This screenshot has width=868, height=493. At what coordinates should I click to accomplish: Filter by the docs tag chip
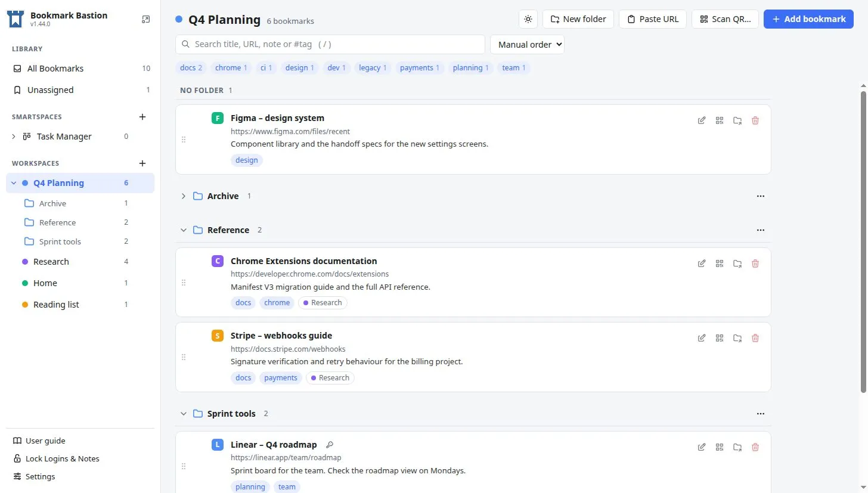click(191, 68)
